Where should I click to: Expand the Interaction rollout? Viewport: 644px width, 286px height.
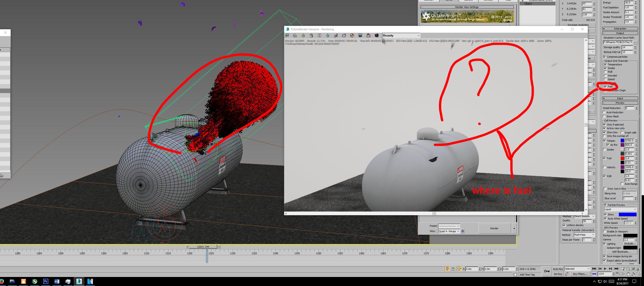point(620,29)
